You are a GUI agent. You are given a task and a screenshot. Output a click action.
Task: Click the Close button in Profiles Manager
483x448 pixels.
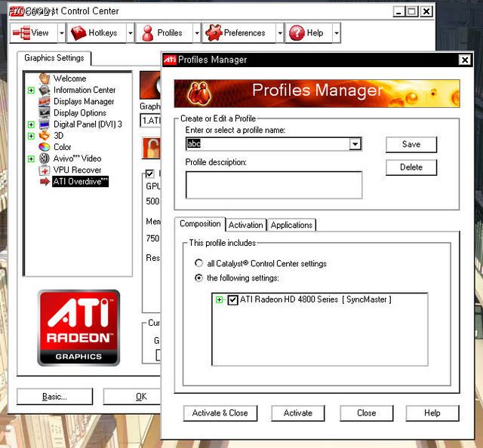coord(367,413)
